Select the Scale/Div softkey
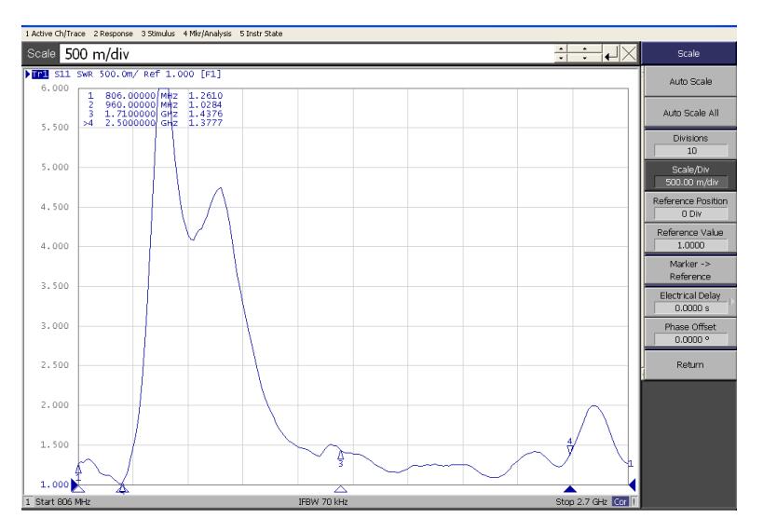The width and height of the screenshot is (777, 532). tap(690, 175)
